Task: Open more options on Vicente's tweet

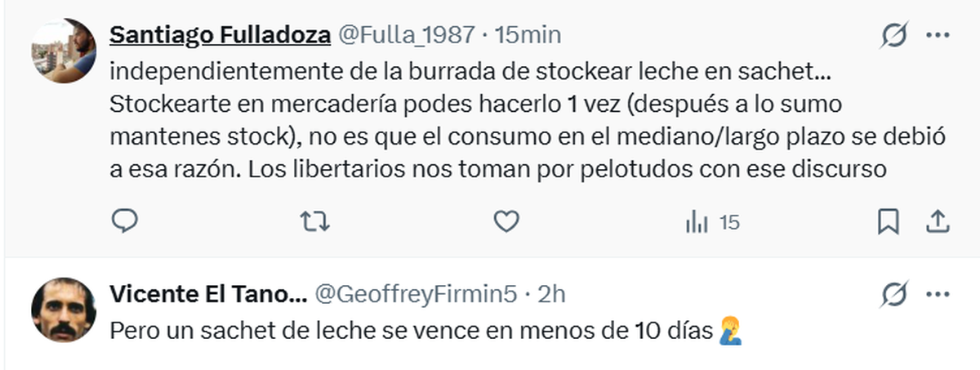Action: pos(937,294)
